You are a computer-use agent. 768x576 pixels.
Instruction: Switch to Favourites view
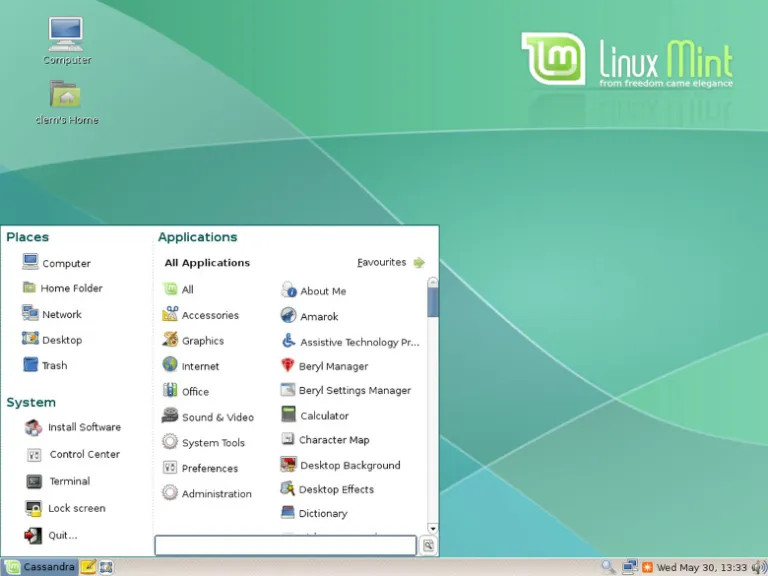pos(390,263)
